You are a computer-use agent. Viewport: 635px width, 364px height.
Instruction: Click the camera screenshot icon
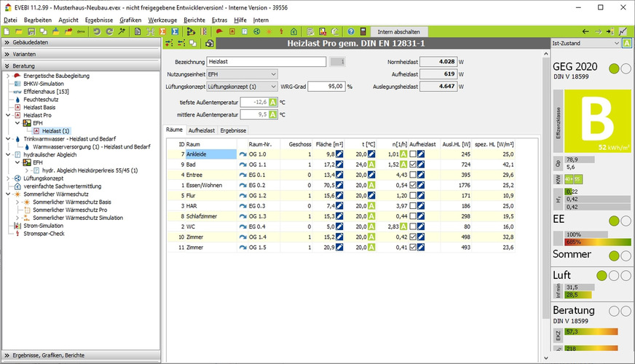point(210,44)
